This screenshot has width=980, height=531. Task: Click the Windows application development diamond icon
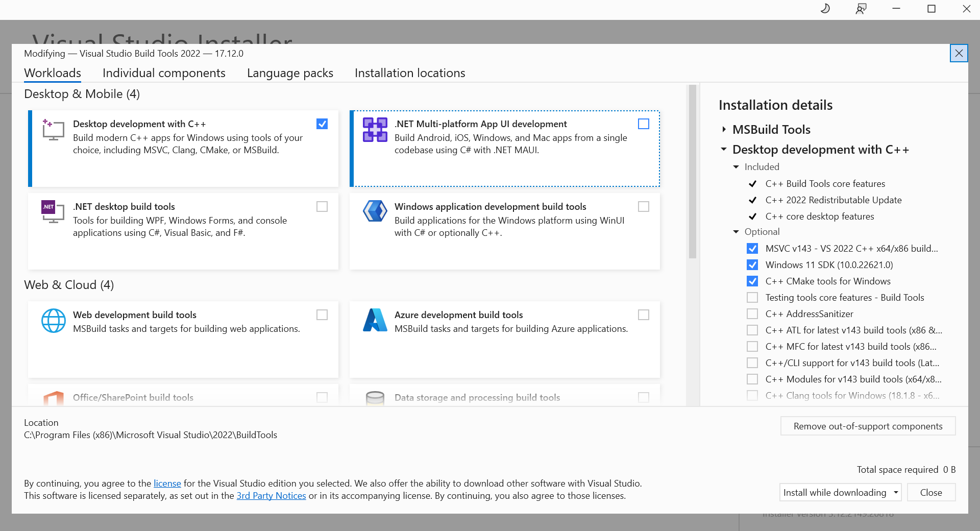click(375, 211)
